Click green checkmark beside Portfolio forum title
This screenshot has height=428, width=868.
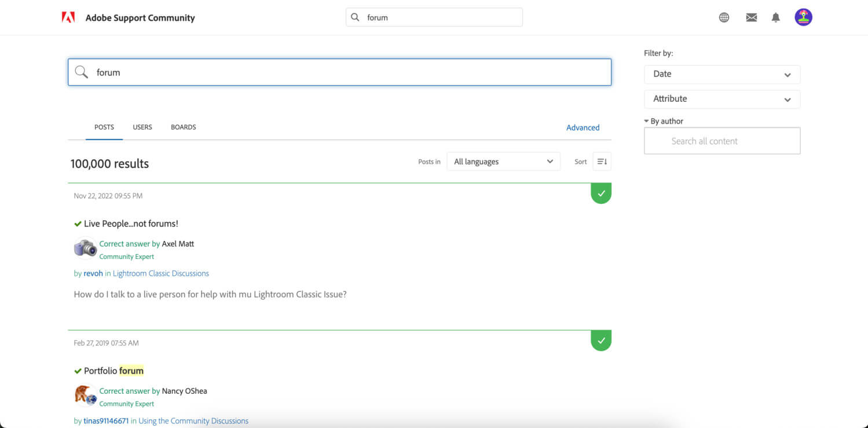point(78,371)
